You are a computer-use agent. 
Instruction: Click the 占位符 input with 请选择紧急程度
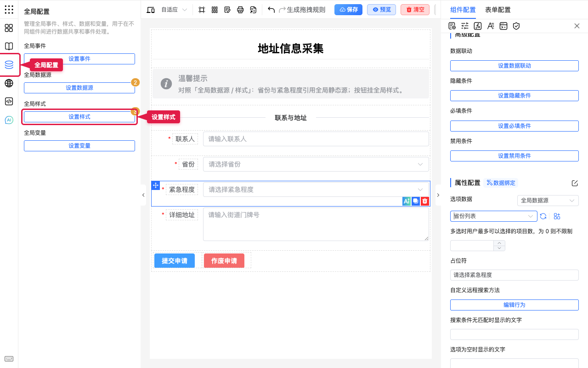pyautogui.click(x=514, y=275)
